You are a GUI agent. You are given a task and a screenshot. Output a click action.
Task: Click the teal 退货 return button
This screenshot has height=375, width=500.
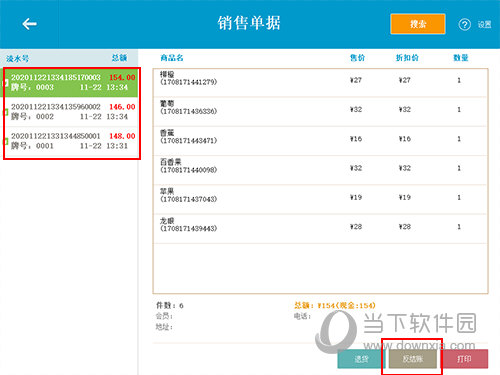click(361, 359)
